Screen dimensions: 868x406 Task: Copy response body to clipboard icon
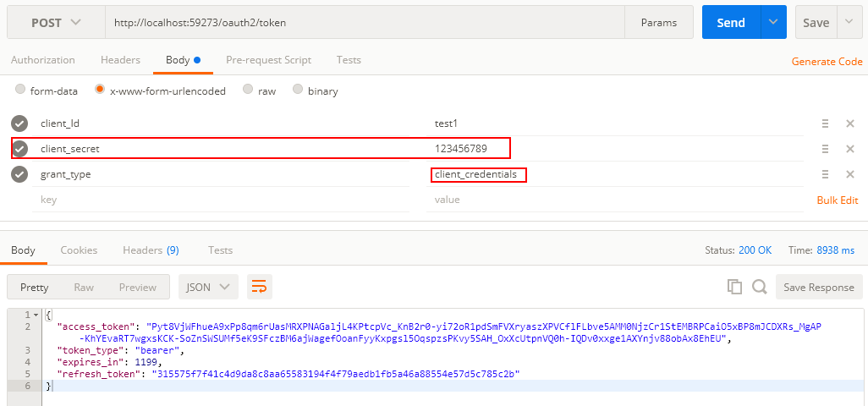pos(734,287)
